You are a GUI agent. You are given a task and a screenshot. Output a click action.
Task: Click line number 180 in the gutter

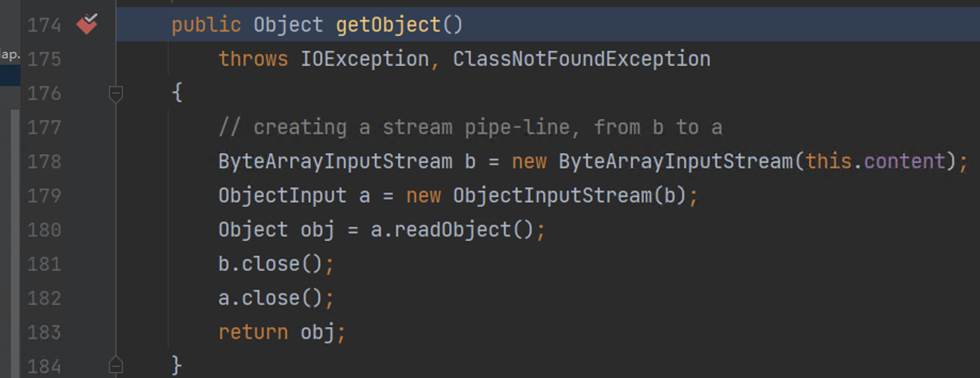point(44,230)
